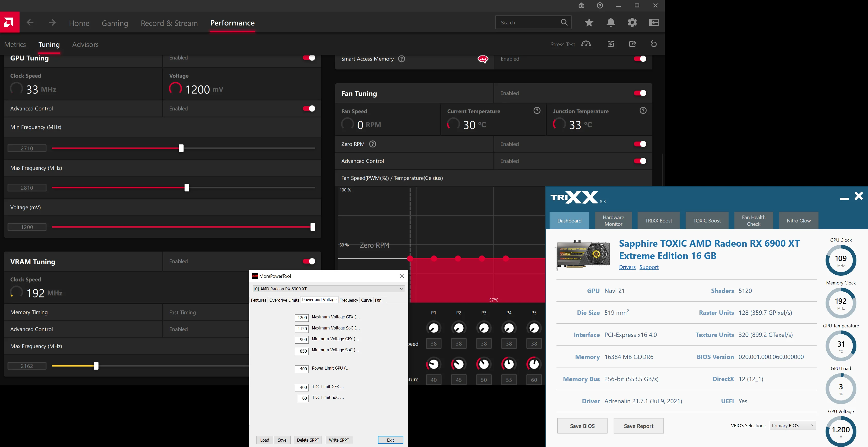The height and width of the screenshot is (447, 868).
Task: Open Zero RPM help icon
Action: (x=372, y=144)
